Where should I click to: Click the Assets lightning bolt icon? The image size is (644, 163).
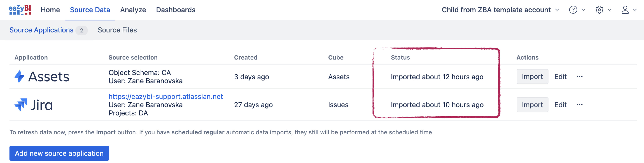[x=19, y=77]
